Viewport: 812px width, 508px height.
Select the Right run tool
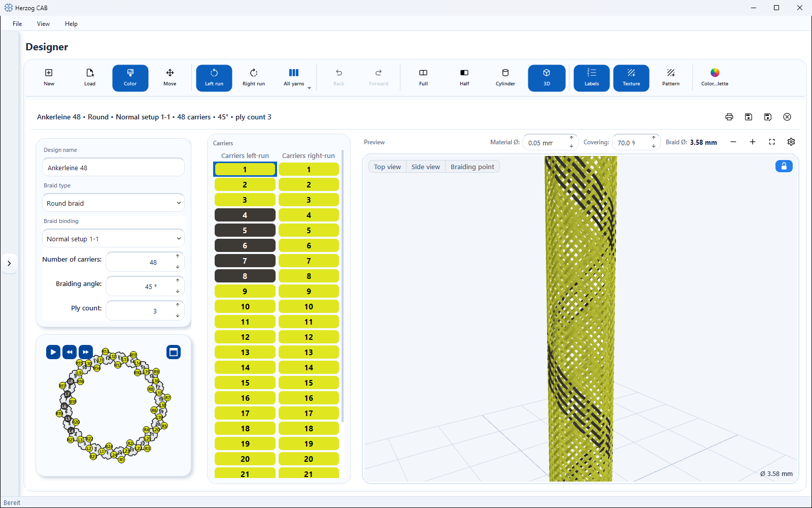pos(254,78)
